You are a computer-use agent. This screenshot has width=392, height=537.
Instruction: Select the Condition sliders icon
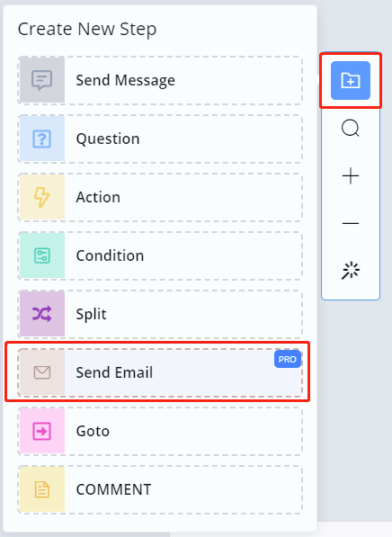coord(41,255)
